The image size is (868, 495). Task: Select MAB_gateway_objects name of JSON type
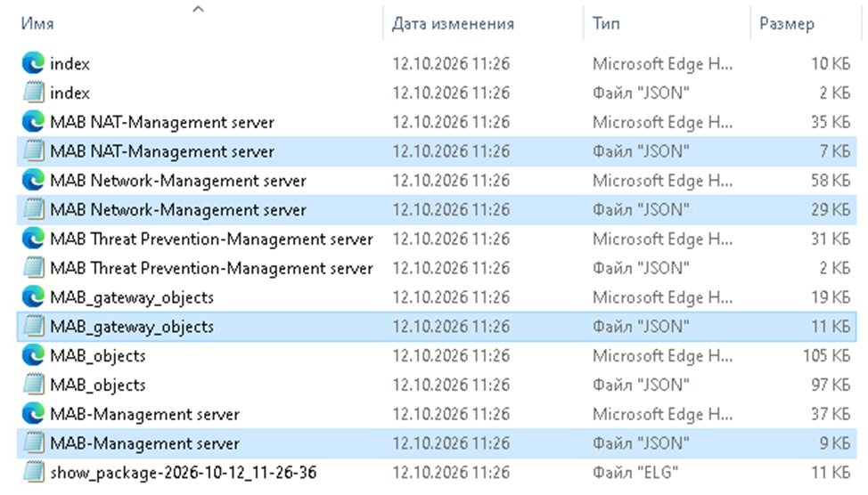tap(132, 327)
